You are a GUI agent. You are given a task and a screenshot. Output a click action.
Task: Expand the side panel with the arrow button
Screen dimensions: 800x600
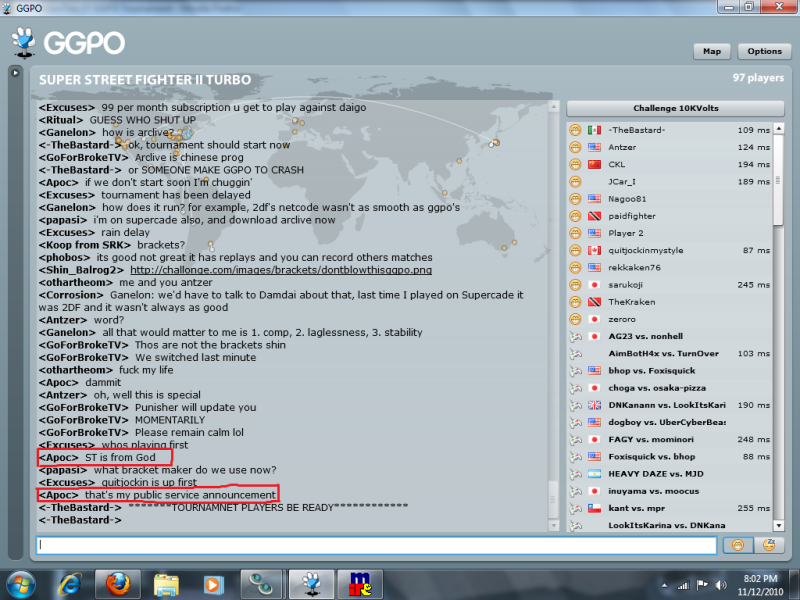click(15, 73)
